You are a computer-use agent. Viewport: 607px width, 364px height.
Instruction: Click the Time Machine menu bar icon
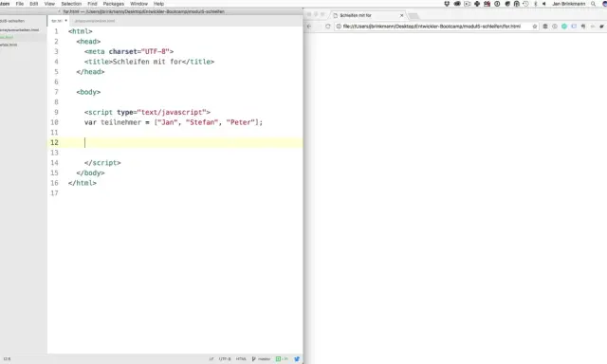point(525,4)
